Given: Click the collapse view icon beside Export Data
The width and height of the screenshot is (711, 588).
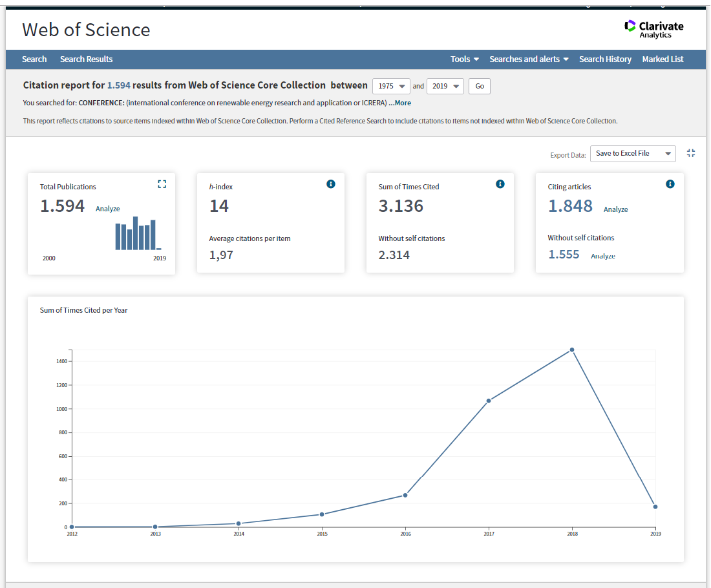Looking at the screenshot, I should click(691, 153).
